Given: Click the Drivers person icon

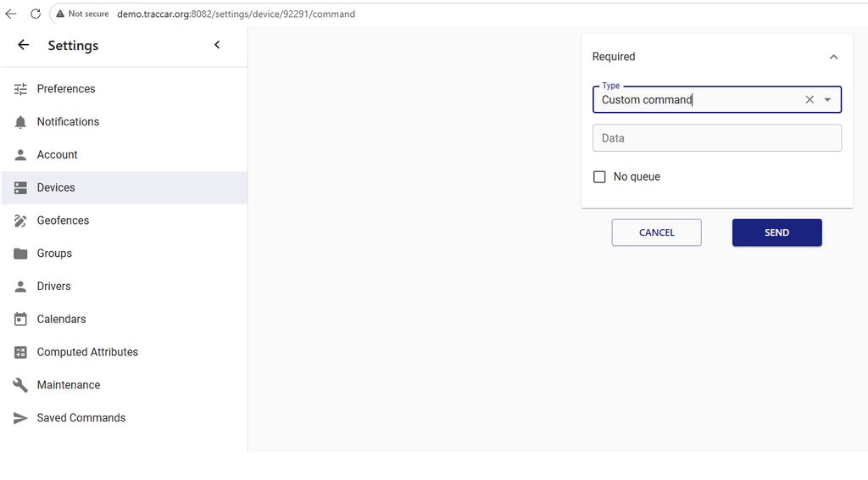Looking at the screenshot, I should (20, 287).
